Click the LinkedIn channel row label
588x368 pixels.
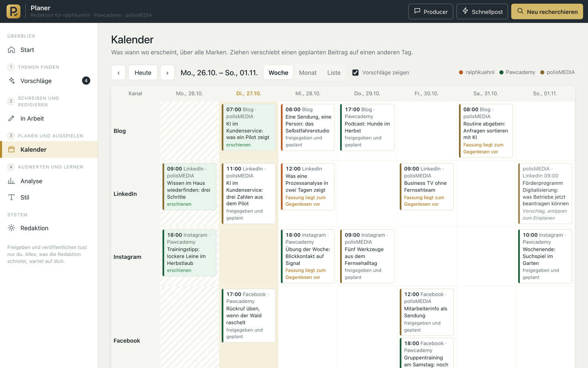pos(125,194)
